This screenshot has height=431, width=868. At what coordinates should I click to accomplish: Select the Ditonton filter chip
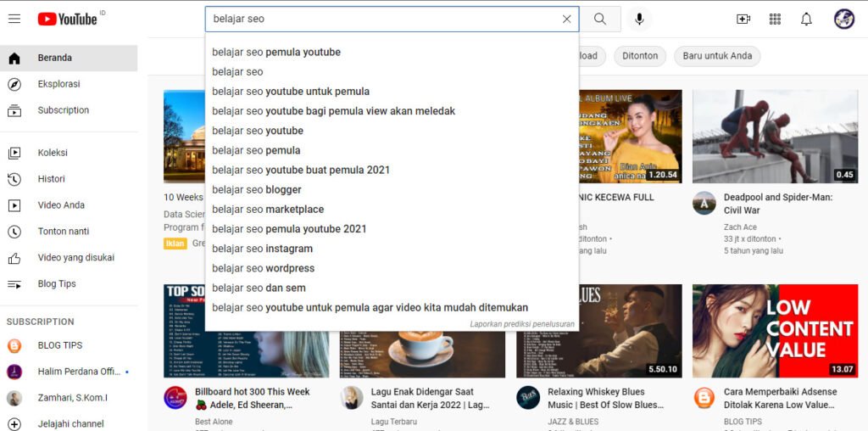point(640,56)
